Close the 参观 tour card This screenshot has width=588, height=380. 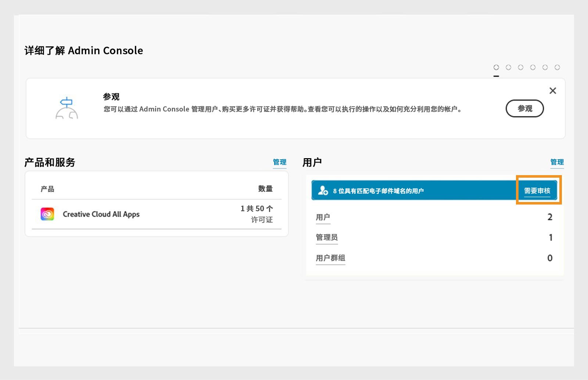553,90
